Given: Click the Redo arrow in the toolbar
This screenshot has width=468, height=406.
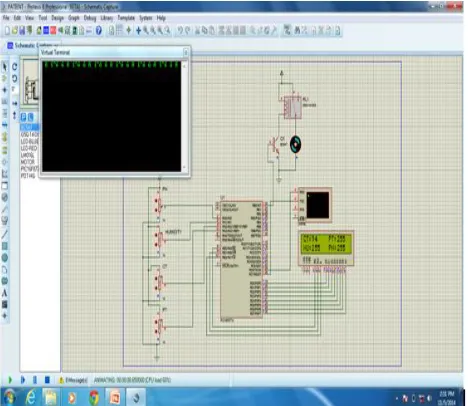Looking at the screenshot, I should click(187, 31).
